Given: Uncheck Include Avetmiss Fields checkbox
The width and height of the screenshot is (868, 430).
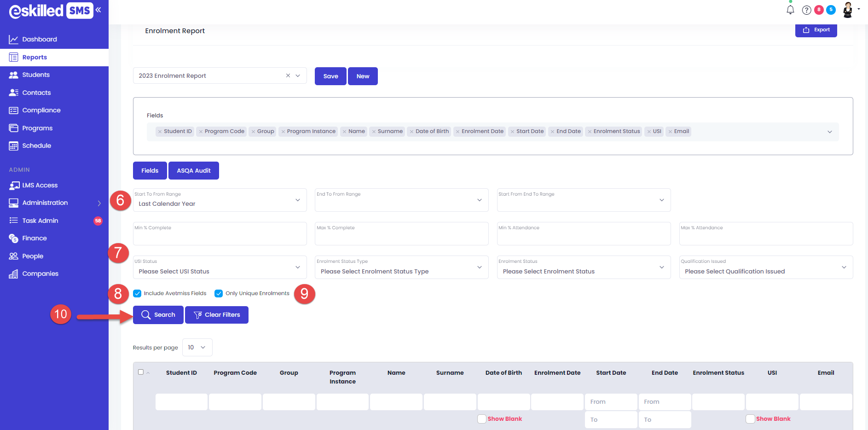Looking at the screenshot, I should click(x=137, y=293).
